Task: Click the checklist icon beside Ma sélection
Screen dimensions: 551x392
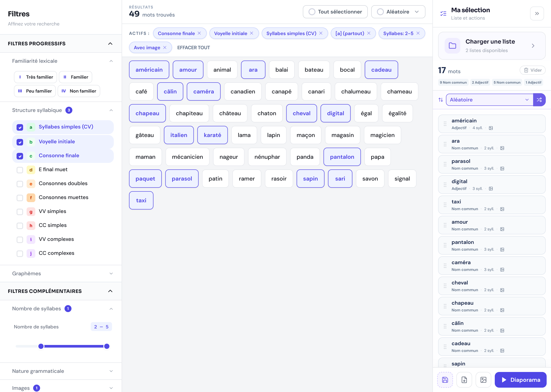Action: pos(443,14)
